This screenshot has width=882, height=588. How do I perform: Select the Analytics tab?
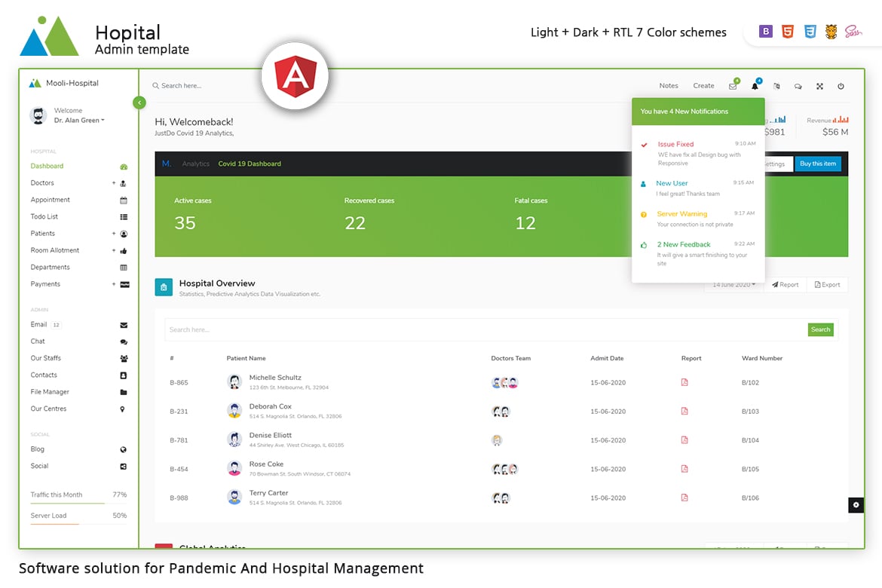(x=196, y=164)
